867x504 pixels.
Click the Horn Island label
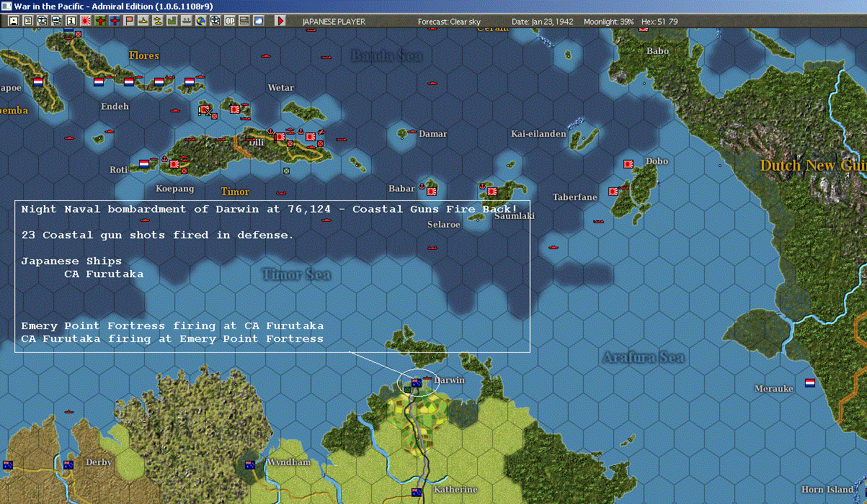(827, 490)
